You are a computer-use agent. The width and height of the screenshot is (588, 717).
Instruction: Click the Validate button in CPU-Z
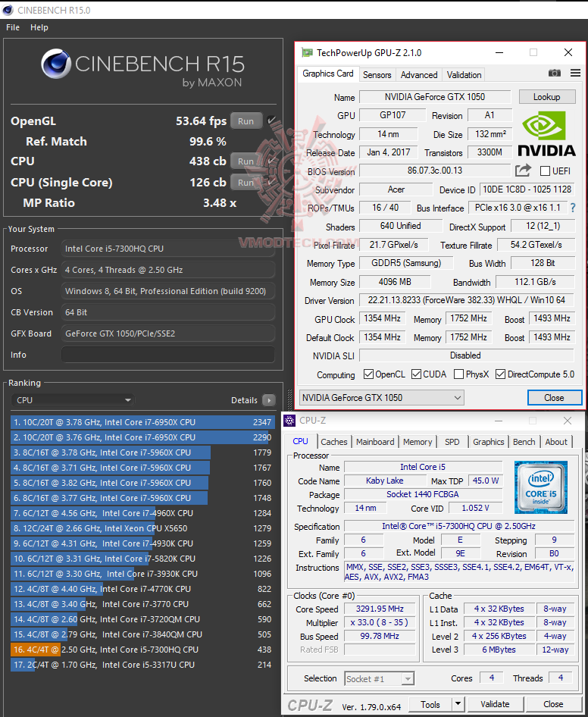[495, 704]
